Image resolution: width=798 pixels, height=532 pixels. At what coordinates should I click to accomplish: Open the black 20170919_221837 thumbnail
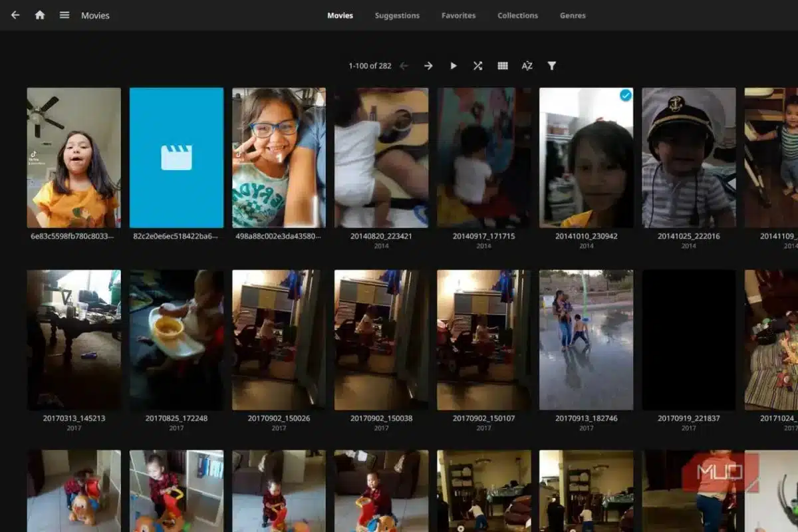click(688, 340)
